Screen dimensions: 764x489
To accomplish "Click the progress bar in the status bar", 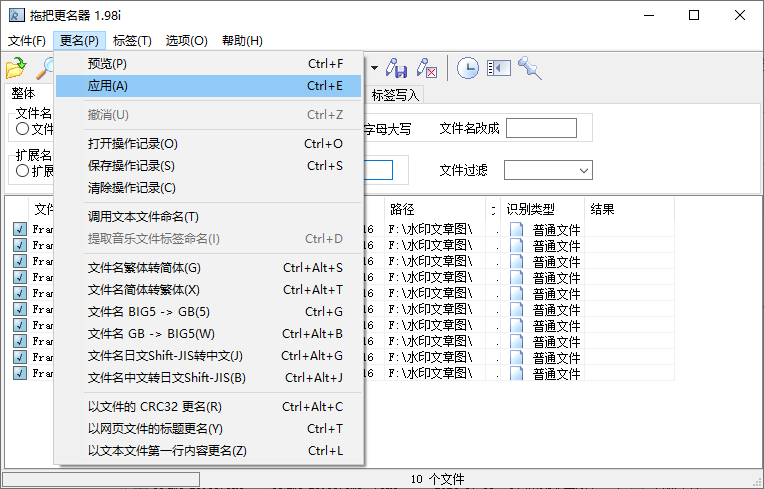I will 101,479.
